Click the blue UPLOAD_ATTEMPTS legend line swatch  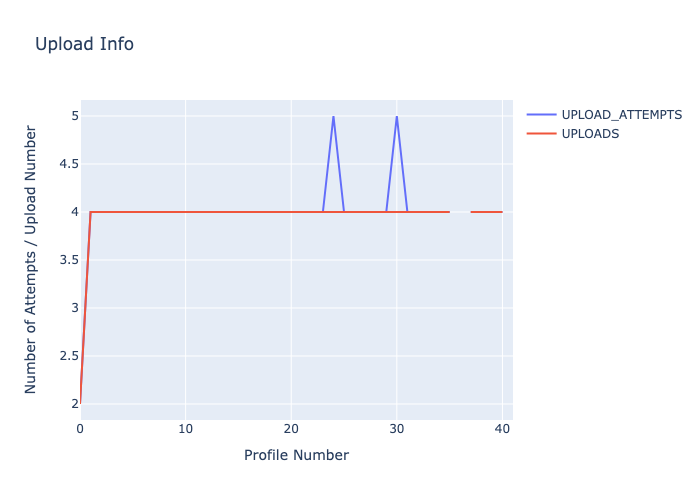[x=541, y=115]
